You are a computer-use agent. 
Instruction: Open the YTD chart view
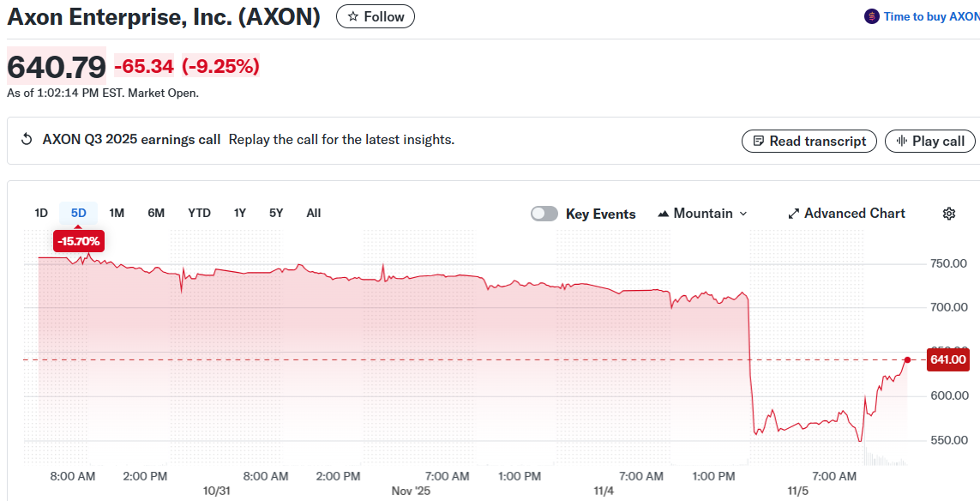199,213
